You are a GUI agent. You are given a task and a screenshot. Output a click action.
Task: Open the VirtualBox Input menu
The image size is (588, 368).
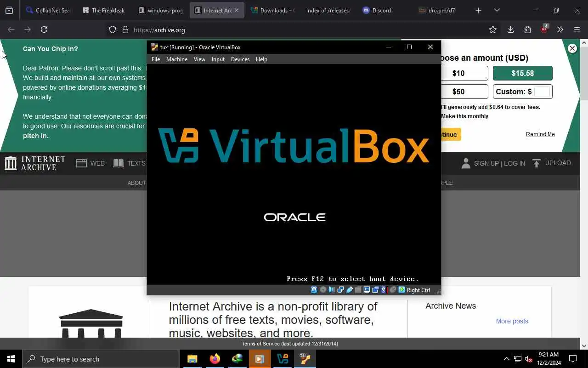tap(218, 59)
